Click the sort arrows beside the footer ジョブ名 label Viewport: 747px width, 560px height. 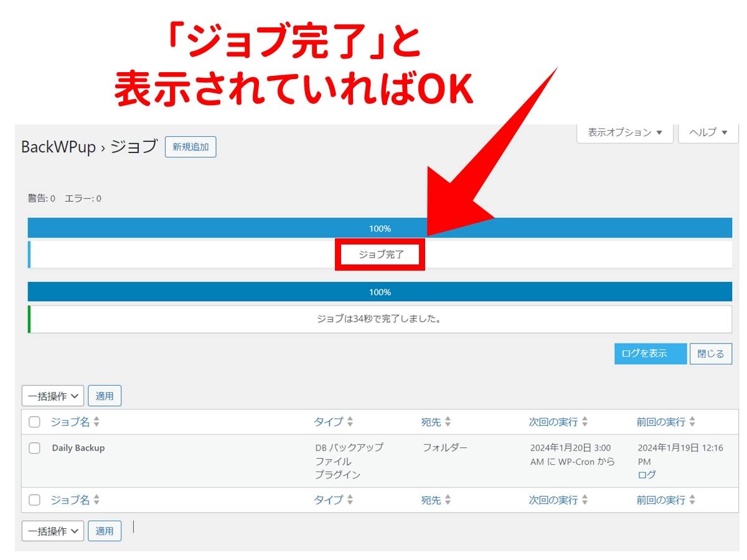[96, 500]
